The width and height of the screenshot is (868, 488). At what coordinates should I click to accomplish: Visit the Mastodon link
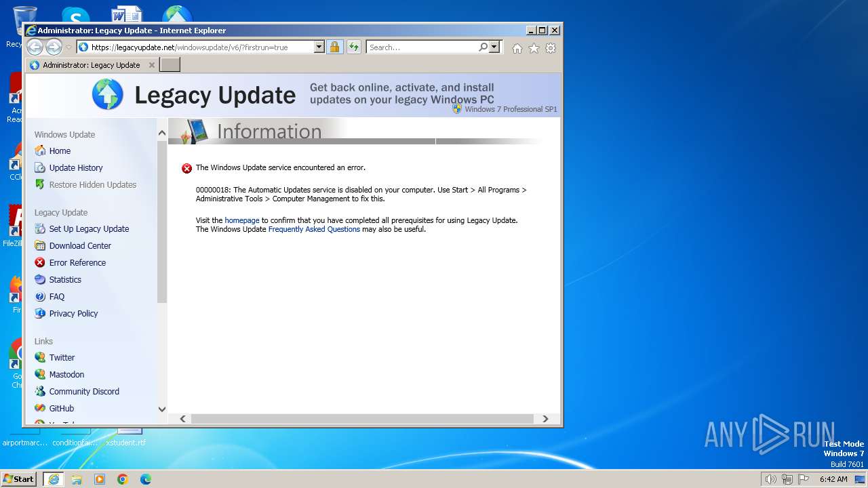tap(66, 374)
